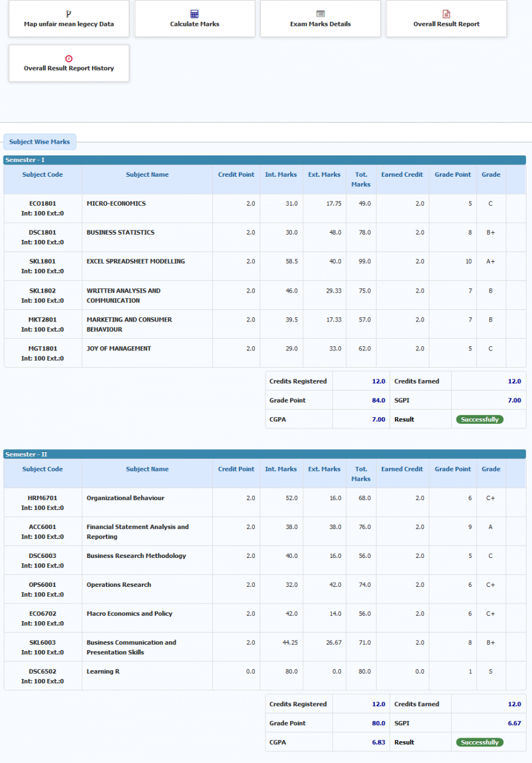
Task: Click the MICRO-ECONOMICS subject name
Action: click(116, 203)
